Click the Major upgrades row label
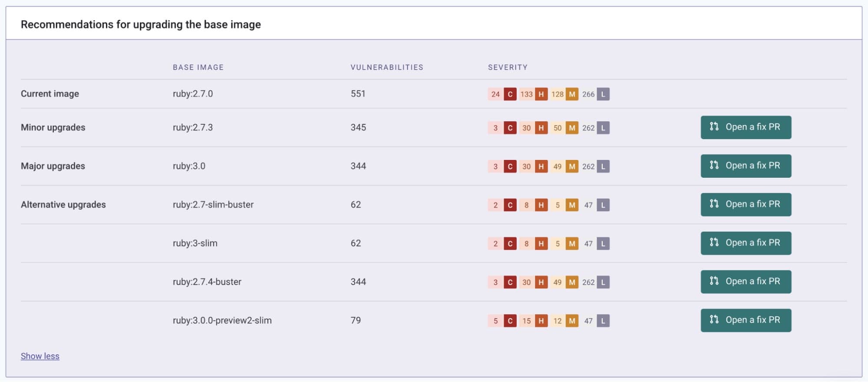The width and height of the screenshot is (868, 382). (x=53, y=166)
